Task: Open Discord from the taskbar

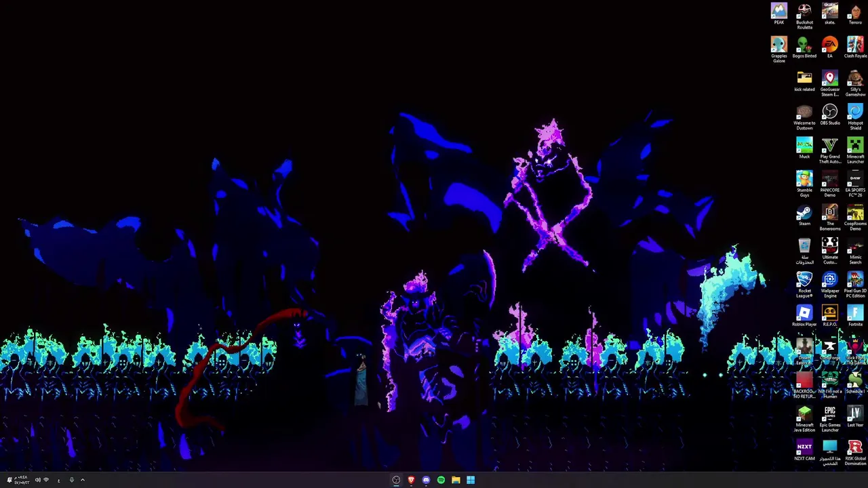Action: click(426, 480)
